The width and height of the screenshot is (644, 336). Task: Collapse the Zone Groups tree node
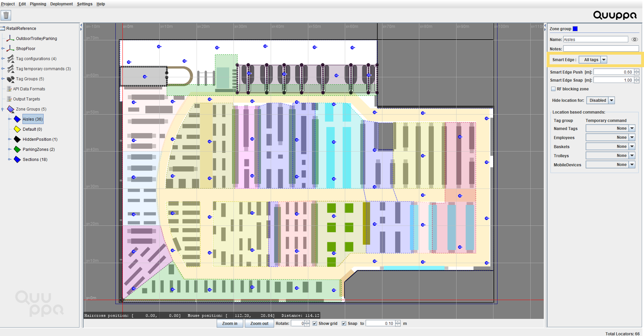click(3, 109)
